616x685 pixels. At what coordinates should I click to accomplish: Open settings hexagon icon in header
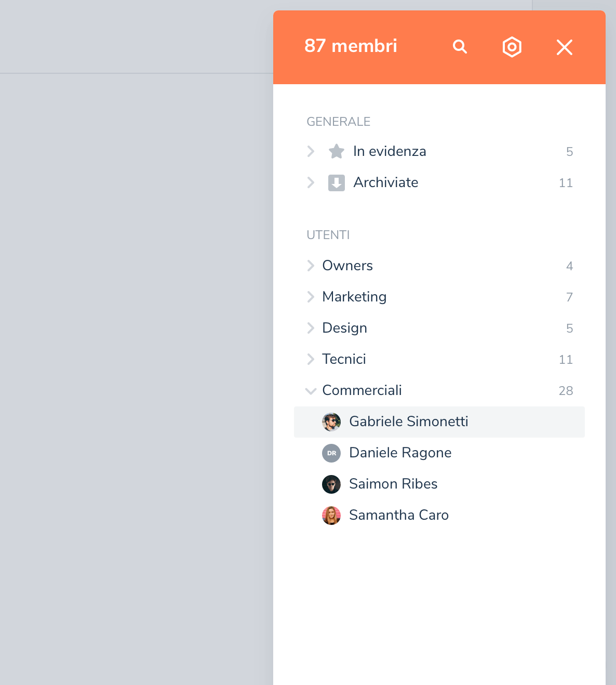(x=512, y=47)
